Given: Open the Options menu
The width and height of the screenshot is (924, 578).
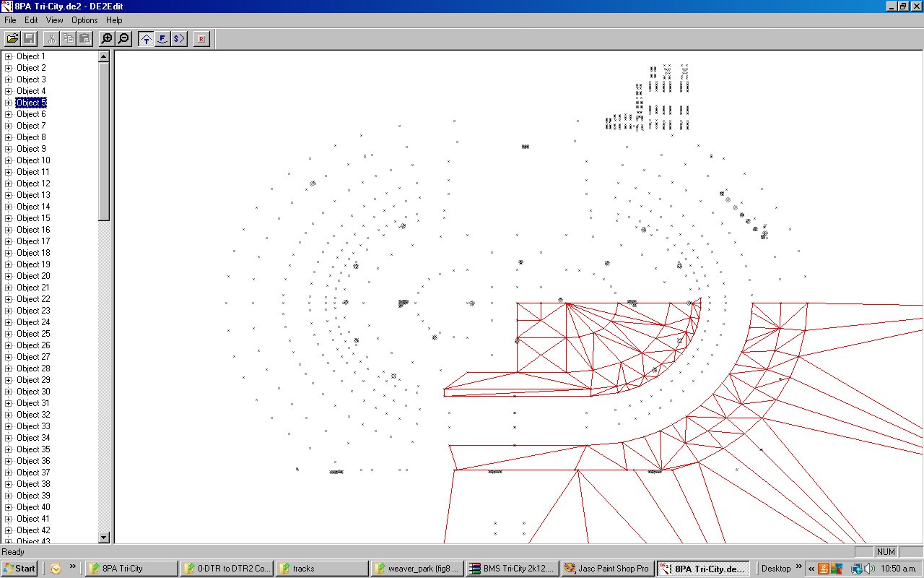Looking at the screenshot, I should tap(84, 20).
